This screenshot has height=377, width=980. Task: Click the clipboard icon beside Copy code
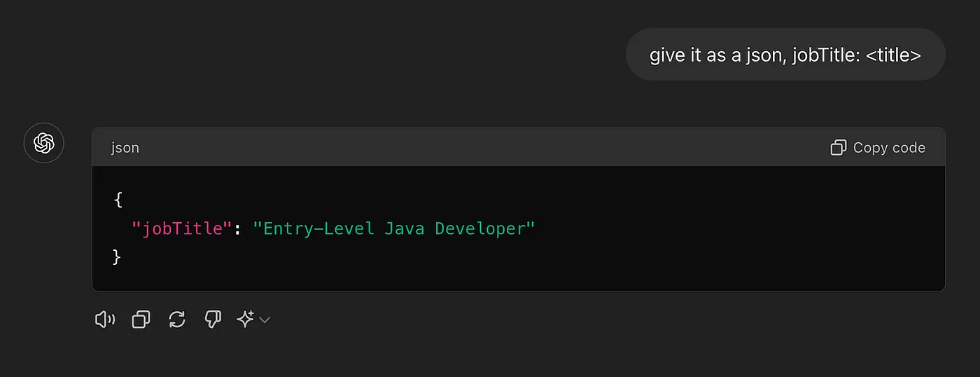click(838, 147)
